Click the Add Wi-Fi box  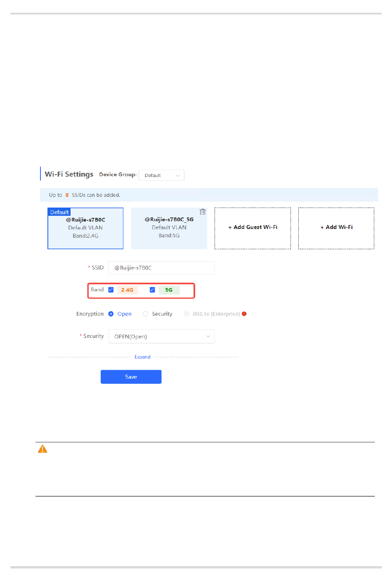[336, 228]
